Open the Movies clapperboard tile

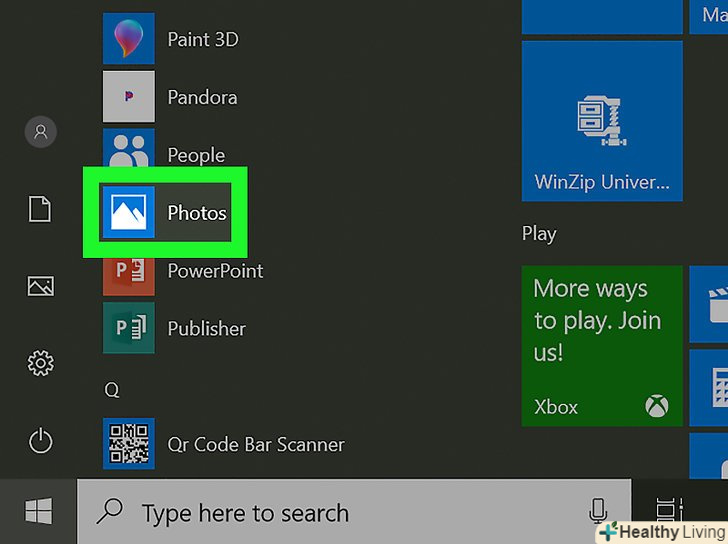tap(708, 304)
